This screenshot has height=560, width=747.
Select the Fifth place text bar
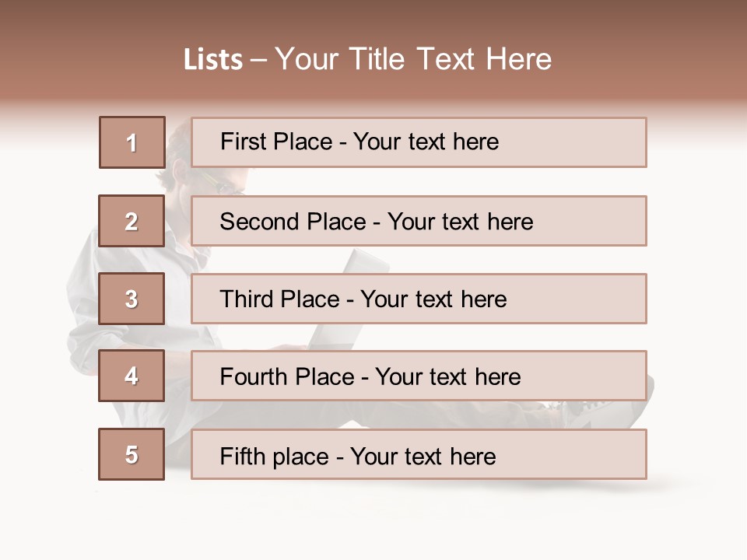coord(419,454)
